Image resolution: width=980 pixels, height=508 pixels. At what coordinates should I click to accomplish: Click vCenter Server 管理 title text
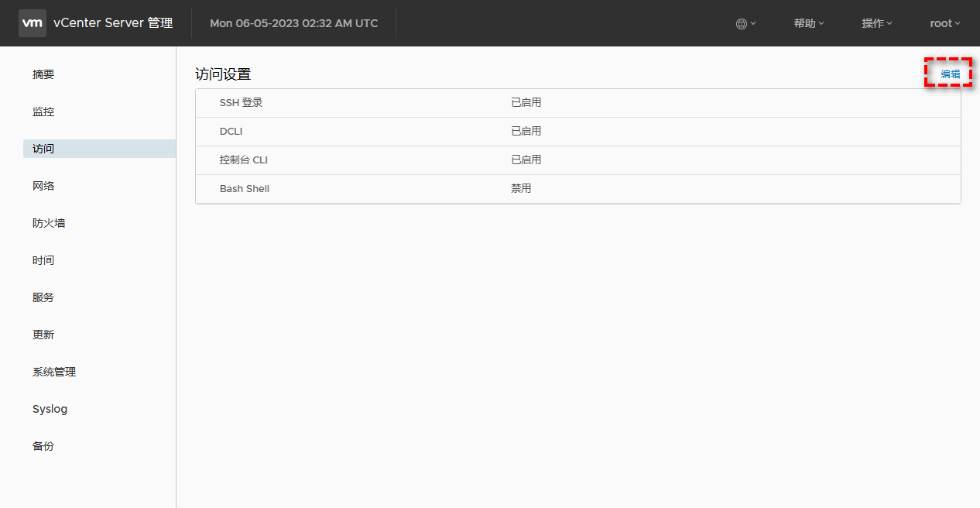pos(113,23)
